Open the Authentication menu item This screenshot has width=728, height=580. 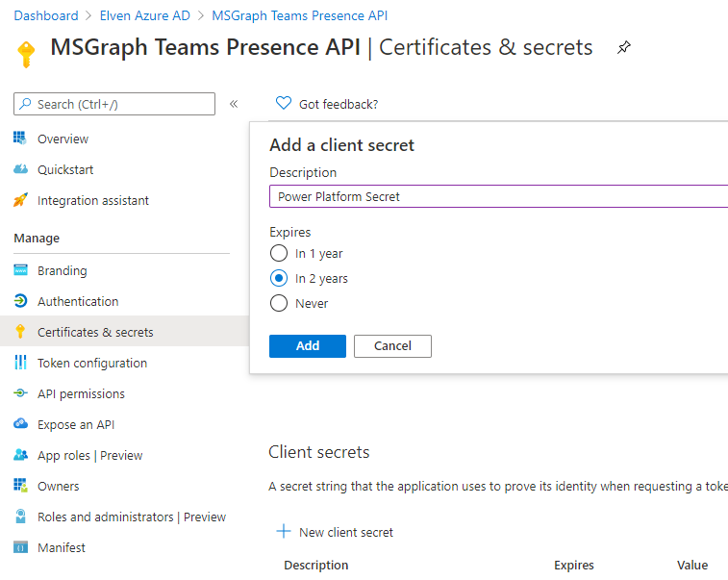pos(78,301)
